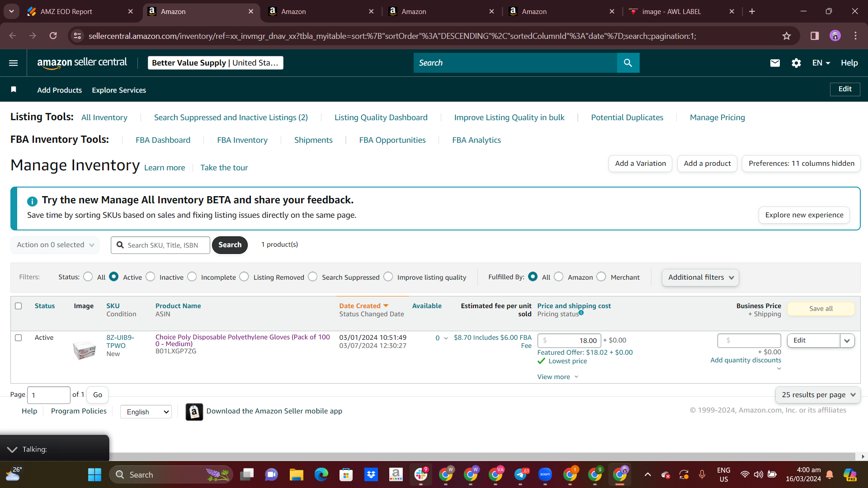Open the Amazon Seller mobile app icon

pos(194,412)
